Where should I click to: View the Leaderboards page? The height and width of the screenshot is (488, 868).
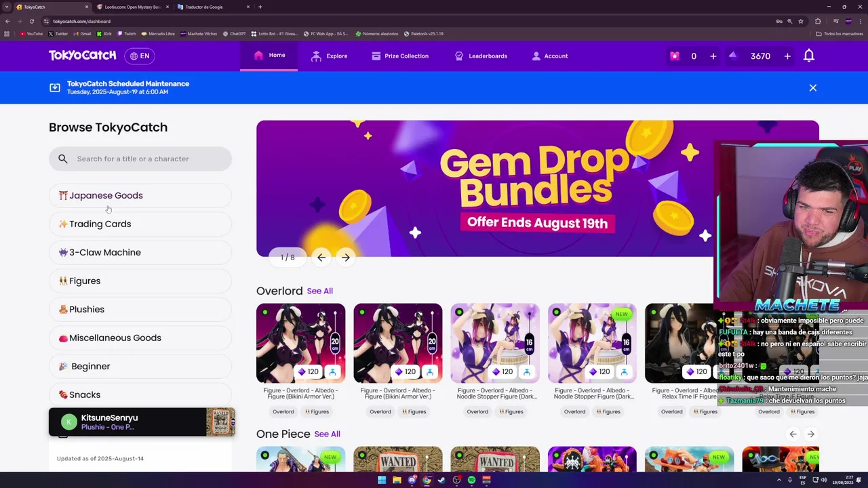tap(481, 56)
